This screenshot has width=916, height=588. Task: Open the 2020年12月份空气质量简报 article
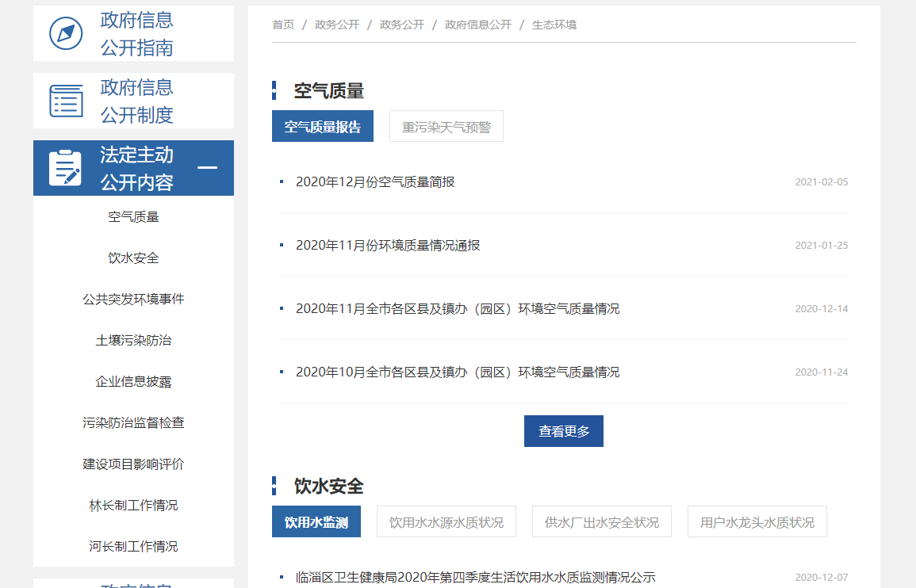tap(375, 182)
